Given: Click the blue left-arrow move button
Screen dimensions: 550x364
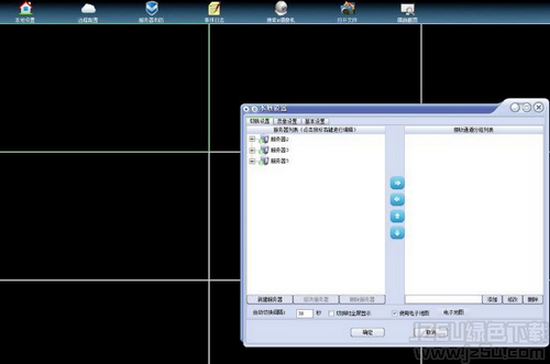Looking at the screenshot, I should (x=397, y=200).
